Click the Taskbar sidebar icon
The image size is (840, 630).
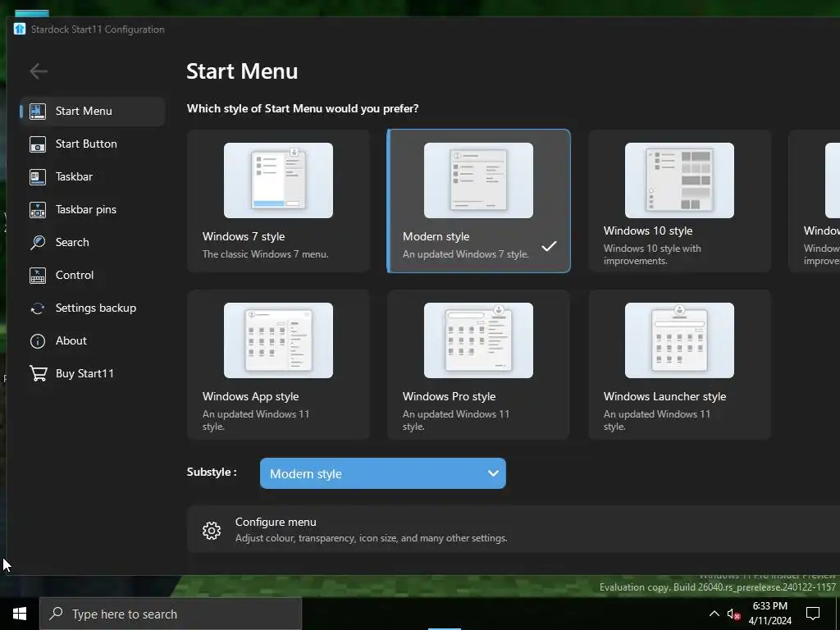pyautogui.click(x=38, y=177)
